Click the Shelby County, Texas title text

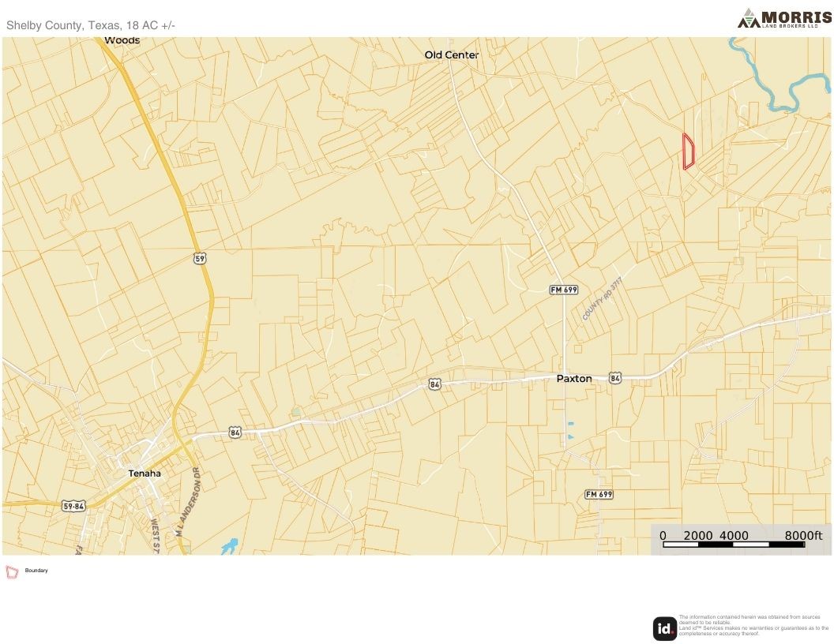pos(91,26)
